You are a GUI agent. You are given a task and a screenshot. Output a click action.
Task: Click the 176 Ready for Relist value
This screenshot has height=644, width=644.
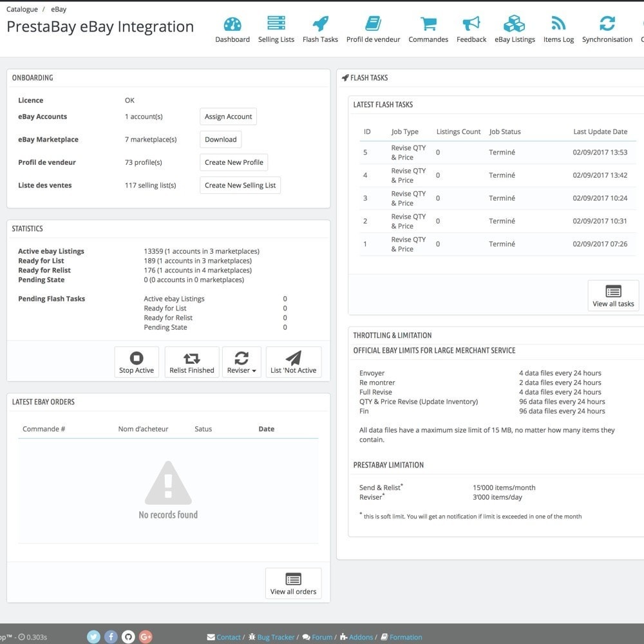tap(198, 270)
